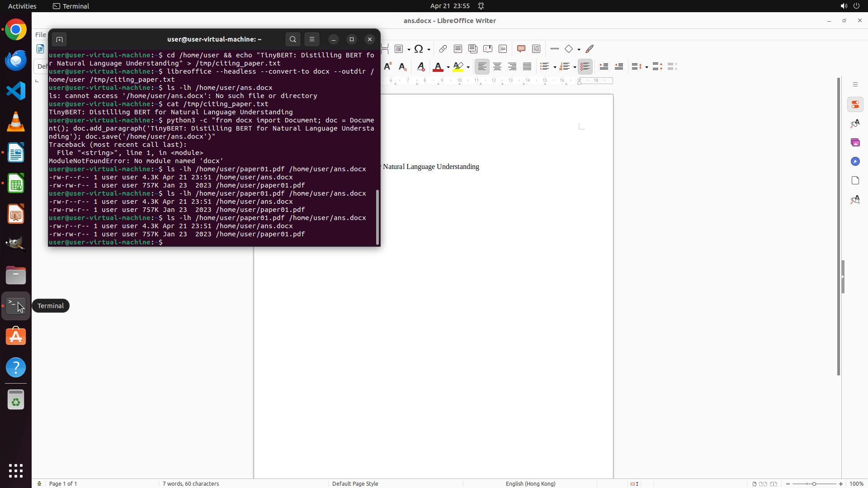Expand the highlighting color dropdown arrow
Viewport: 868px width, 488px height.
pos(468,67)
